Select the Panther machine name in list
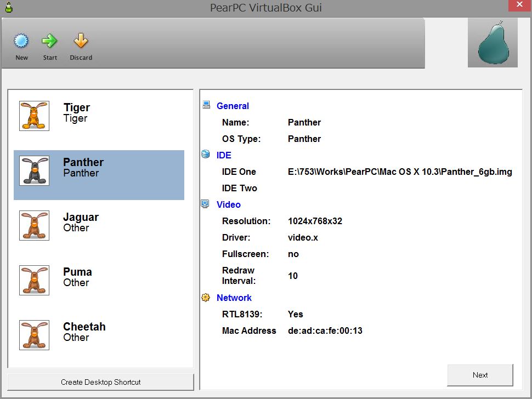This screenshot has width=532, height=399. pyautogui.click(x=83, y=162)
